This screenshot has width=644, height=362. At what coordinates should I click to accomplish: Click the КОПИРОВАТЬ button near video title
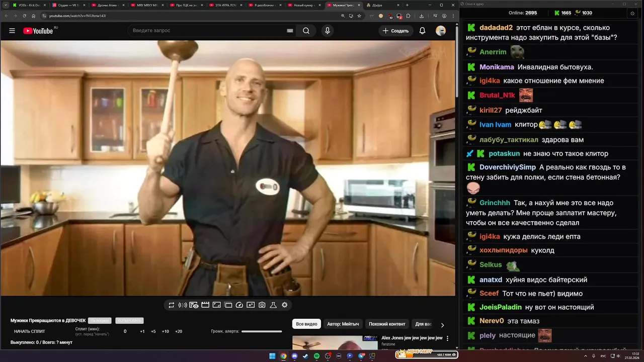129,320
